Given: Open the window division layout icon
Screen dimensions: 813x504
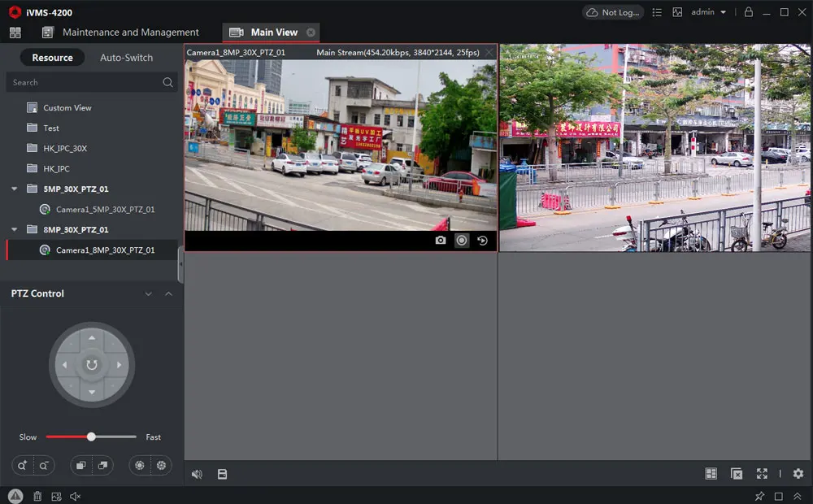Looking at the screenshot, I should click(711, 474).
